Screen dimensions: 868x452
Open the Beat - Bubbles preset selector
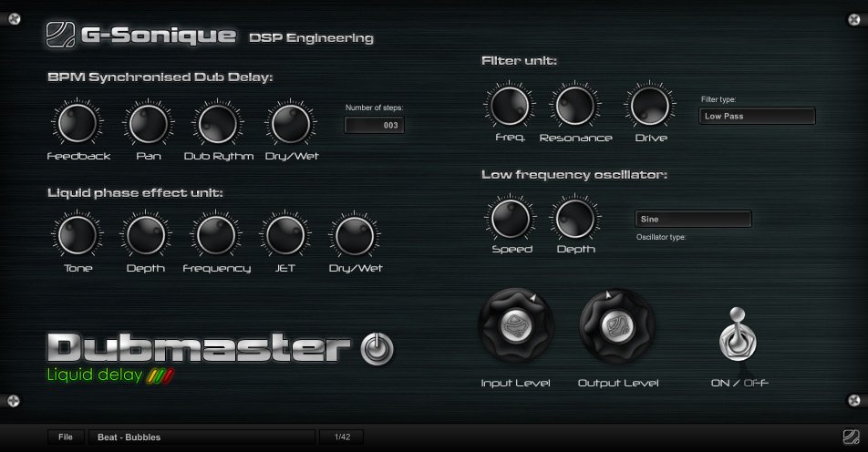click(x=201, y=437)
